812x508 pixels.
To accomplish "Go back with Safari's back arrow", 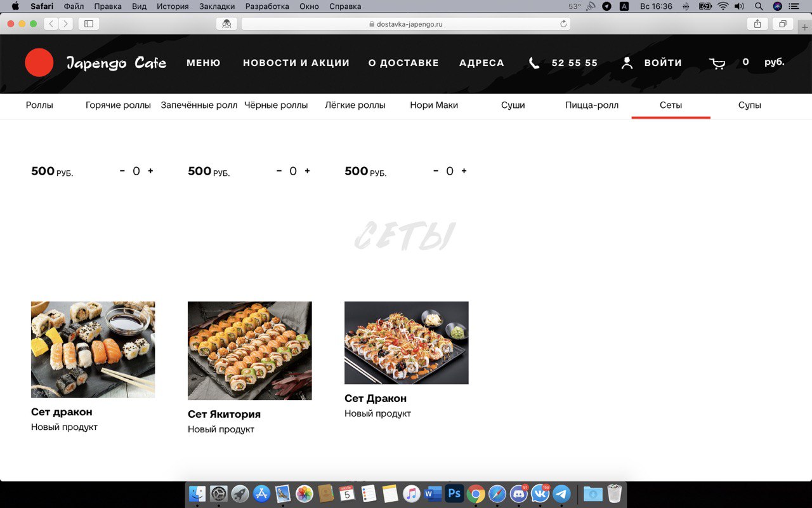I will (x=50, y=23).
